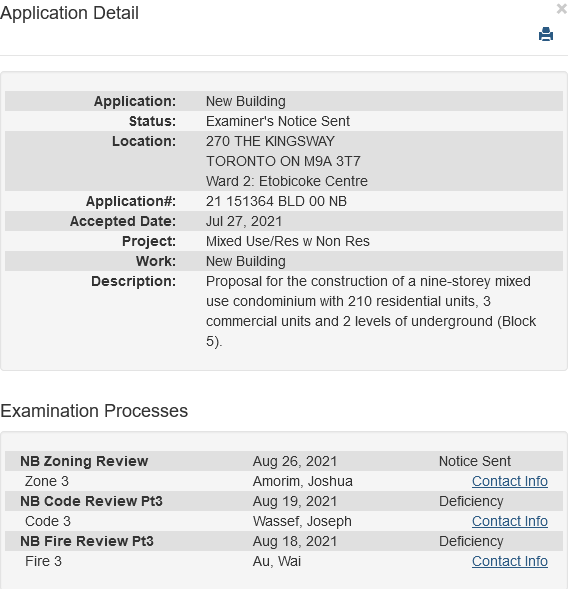Select the NB Fire Review Pt3 row
The height and width of the screenshot is (589, 568).
coord(284,541)
